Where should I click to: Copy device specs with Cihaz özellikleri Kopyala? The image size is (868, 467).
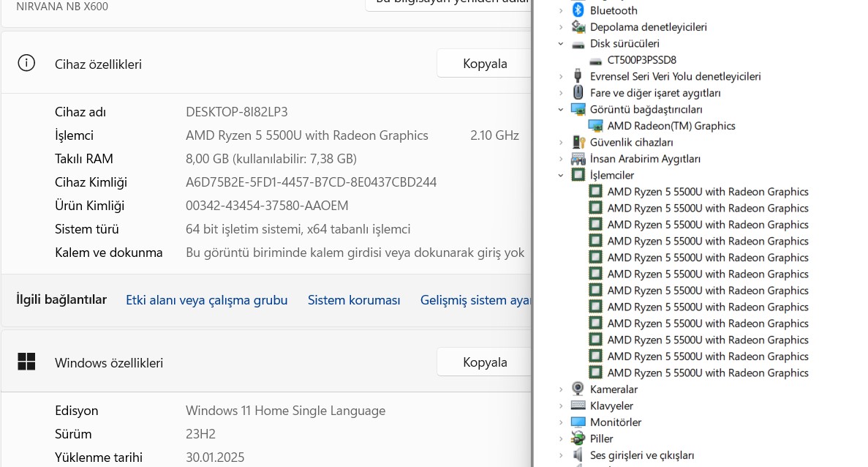[484, 64]
